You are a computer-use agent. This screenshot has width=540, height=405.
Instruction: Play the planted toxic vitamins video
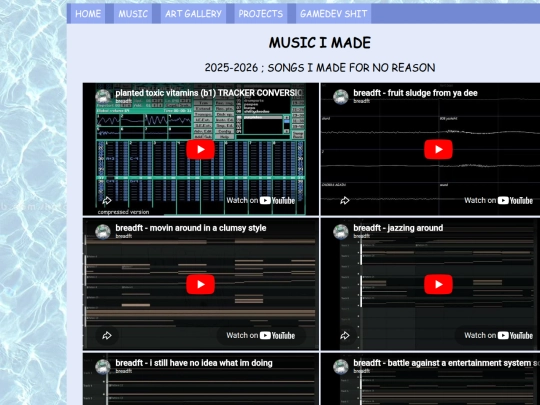(200, 149)
